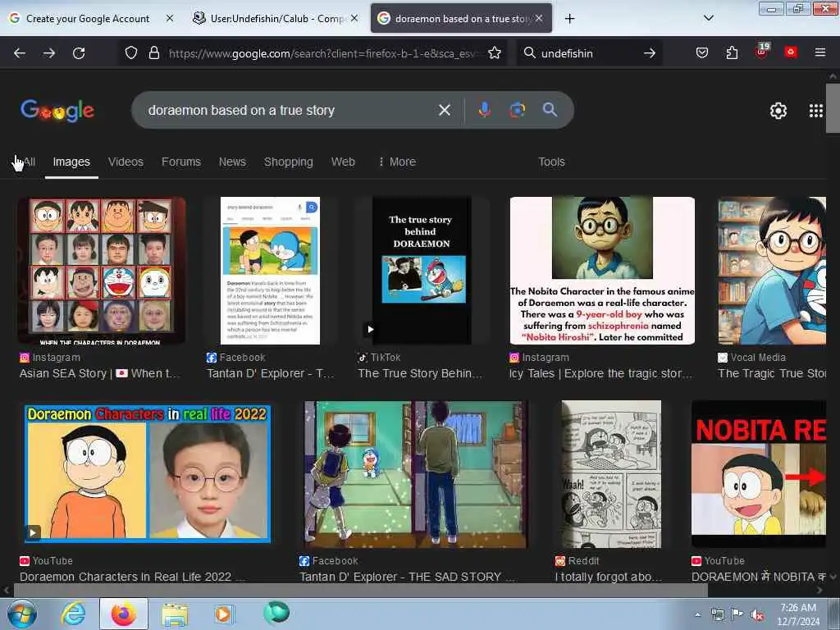Open the Facebook SAD STORY room scene thumbnail
Screen dimensions: 840x630
coord(415,474)
